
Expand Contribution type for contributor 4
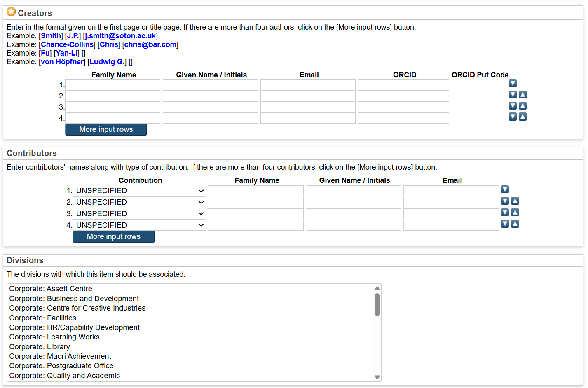point(139,225)
